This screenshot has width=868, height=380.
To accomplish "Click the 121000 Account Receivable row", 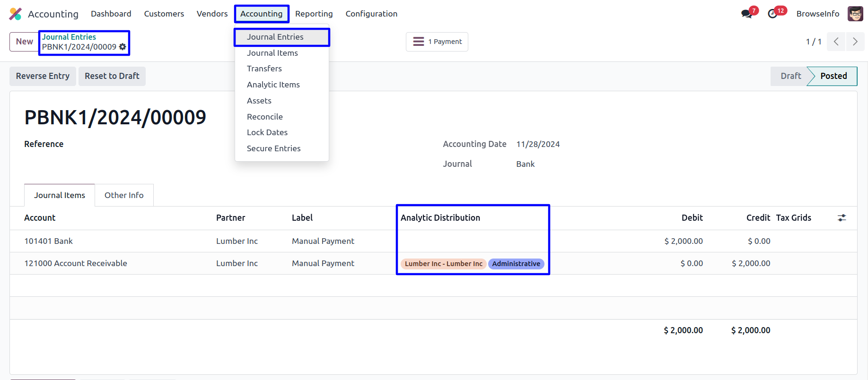I will (x=76, y=263).
